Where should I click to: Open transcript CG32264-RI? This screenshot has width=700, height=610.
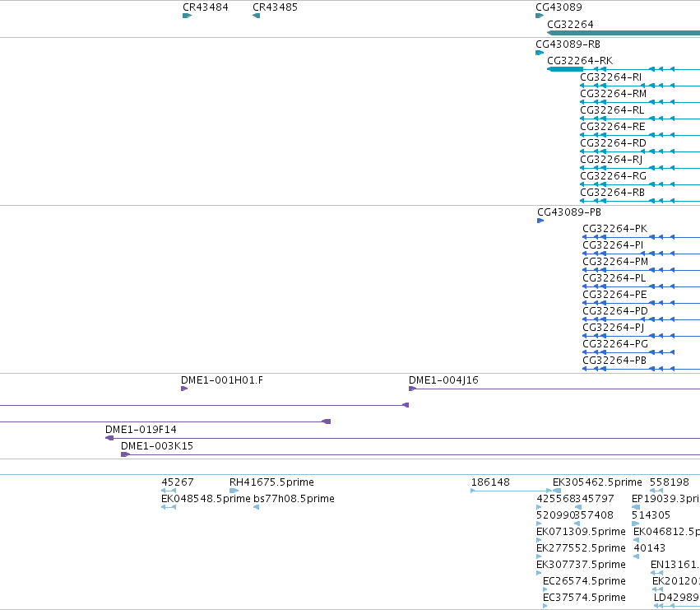pos(610,77)
